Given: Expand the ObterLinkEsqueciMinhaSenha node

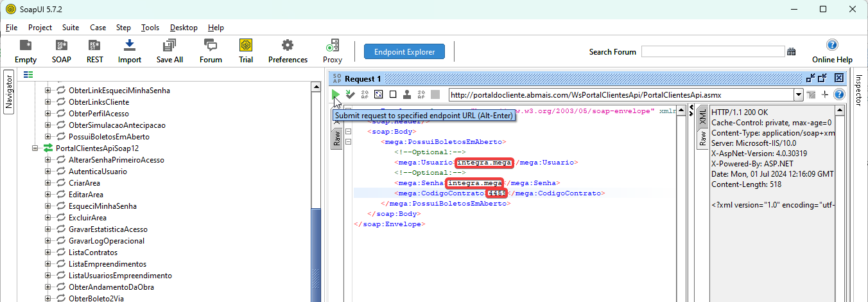Looking at the screenshot, I should (48, 91).
